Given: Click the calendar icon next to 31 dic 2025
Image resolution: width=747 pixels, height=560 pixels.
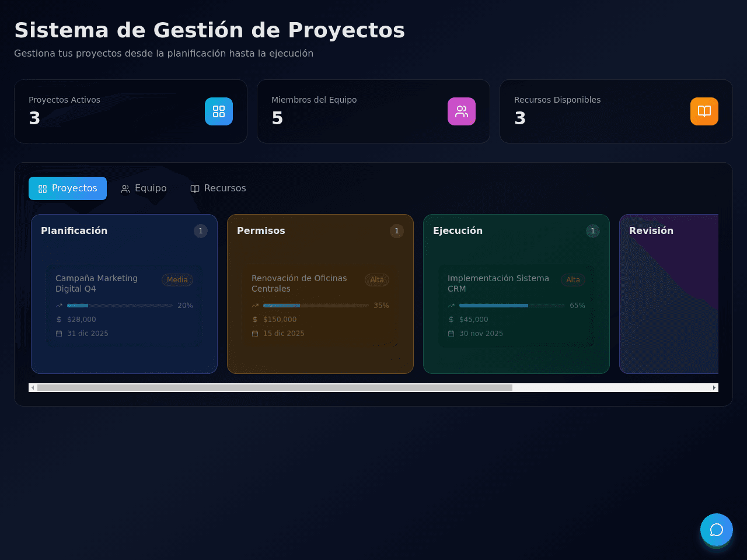Looking at the screenshot, I should click(59, 334).
